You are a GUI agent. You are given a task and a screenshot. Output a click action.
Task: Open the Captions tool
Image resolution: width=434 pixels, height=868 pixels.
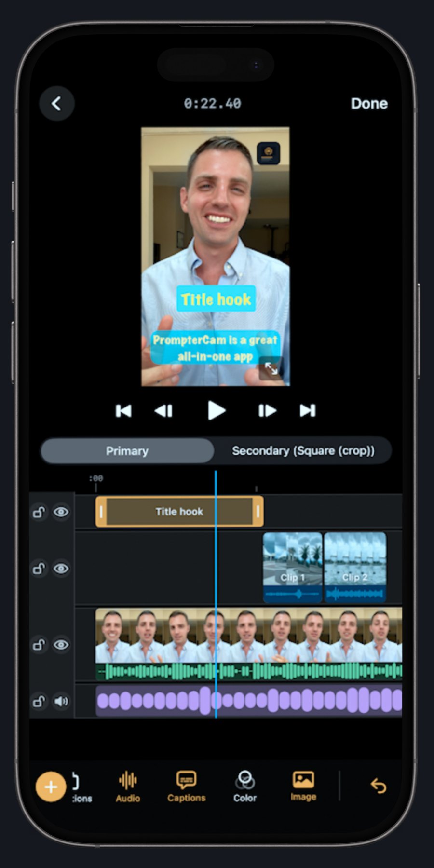click(186, 787)
